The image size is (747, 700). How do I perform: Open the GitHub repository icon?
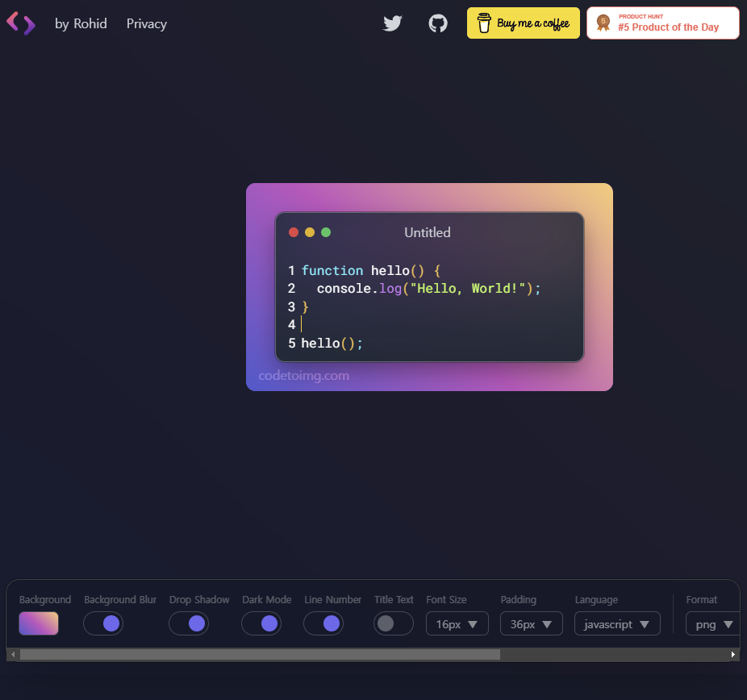[x=437, y=23]
